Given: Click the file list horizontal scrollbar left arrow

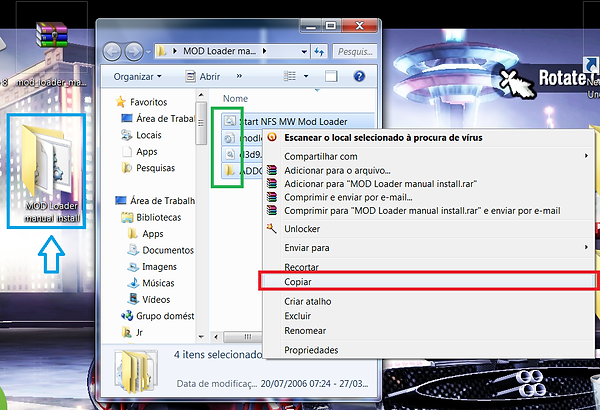Looking at the screenshot, I should pos(216,337).
